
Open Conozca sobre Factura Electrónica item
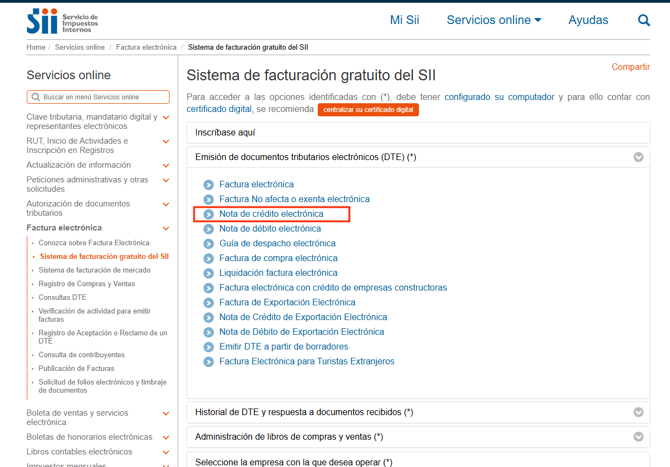pos(94,243)
